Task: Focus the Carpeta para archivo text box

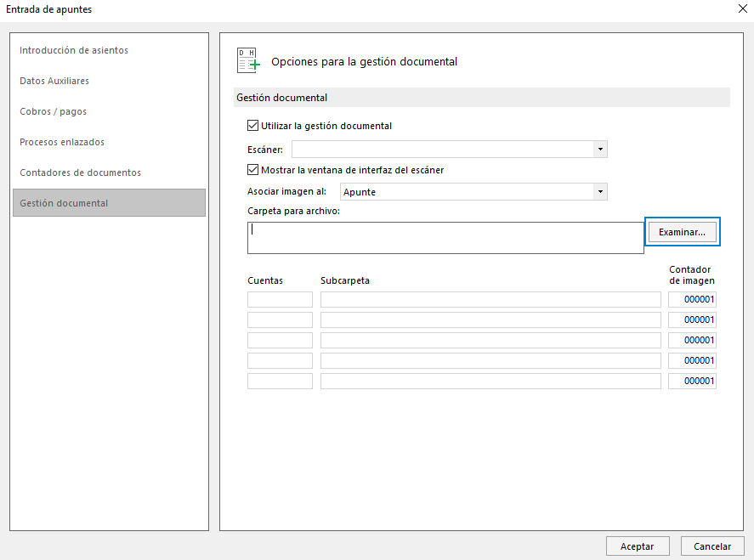Action: (445, 237)
